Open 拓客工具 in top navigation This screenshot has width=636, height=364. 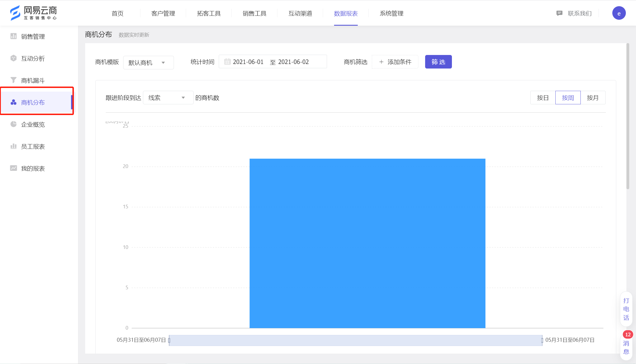click(x=209, y=13)
